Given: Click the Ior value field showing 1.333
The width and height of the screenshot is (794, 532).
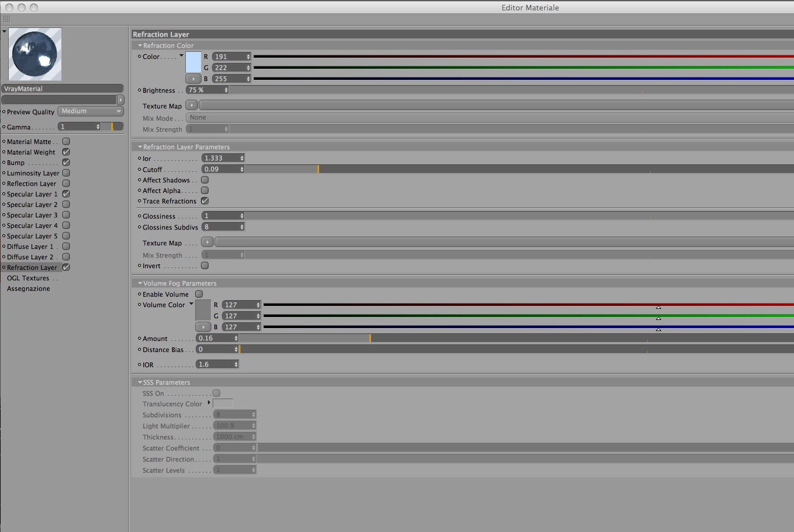Looking at the screenshot, I should coord(223,158).
